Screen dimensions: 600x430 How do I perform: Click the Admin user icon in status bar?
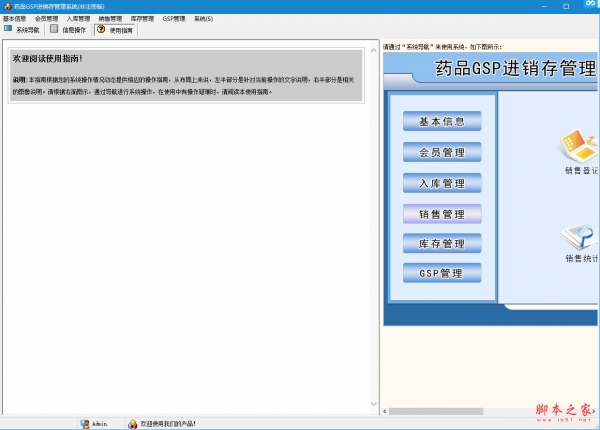(x=85, y=423)
